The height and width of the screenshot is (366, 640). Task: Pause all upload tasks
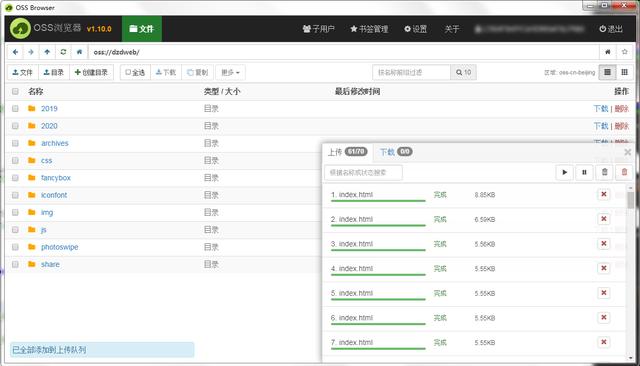(584, 172)
